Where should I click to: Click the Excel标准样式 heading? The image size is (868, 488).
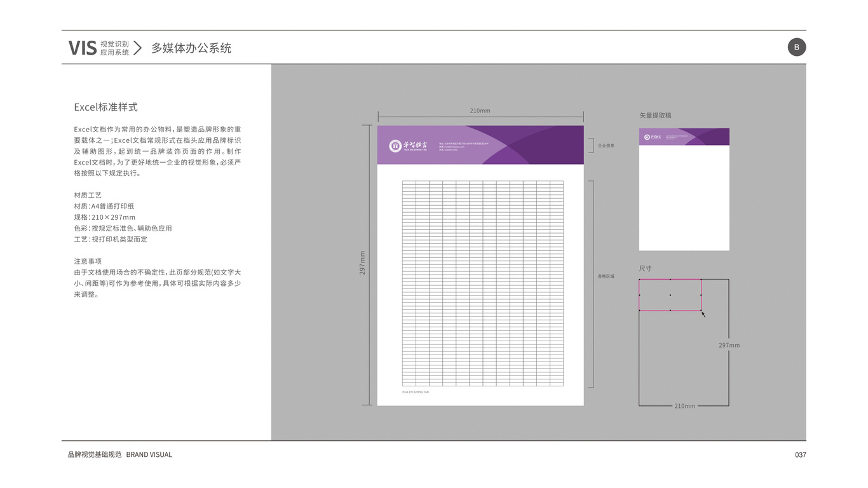tap(105, 107)
